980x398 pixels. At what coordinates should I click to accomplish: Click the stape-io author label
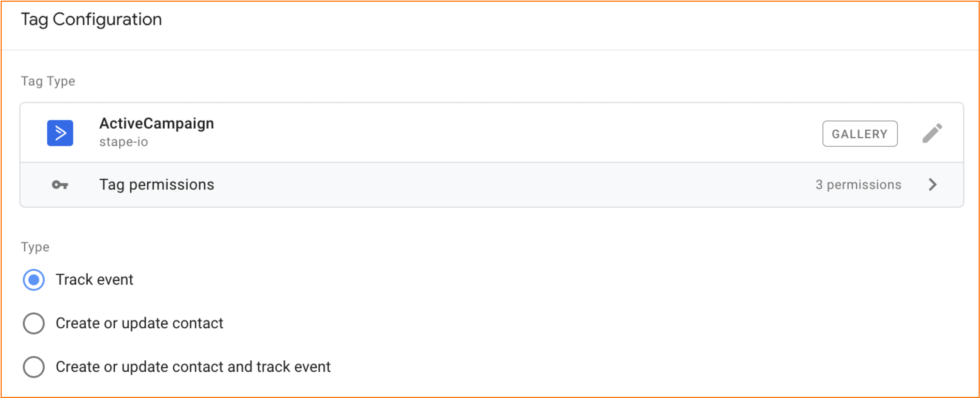point(124,142)
